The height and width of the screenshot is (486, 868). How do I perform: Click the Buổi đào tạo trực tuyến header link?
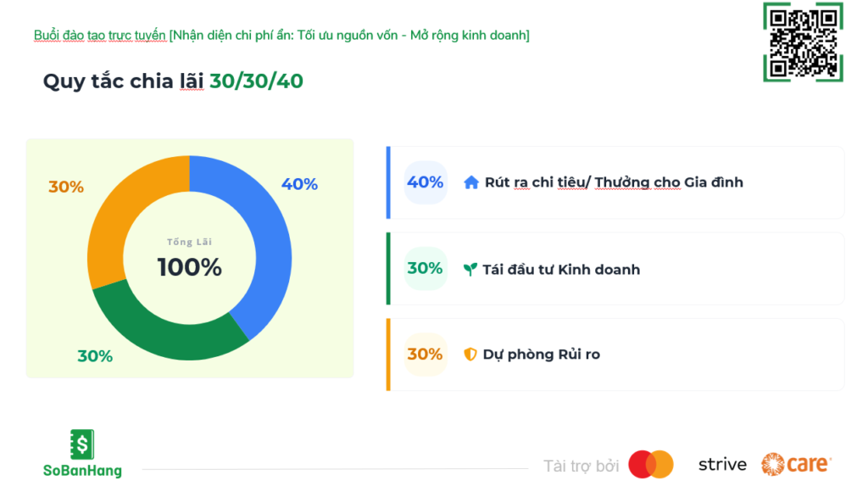99,35
